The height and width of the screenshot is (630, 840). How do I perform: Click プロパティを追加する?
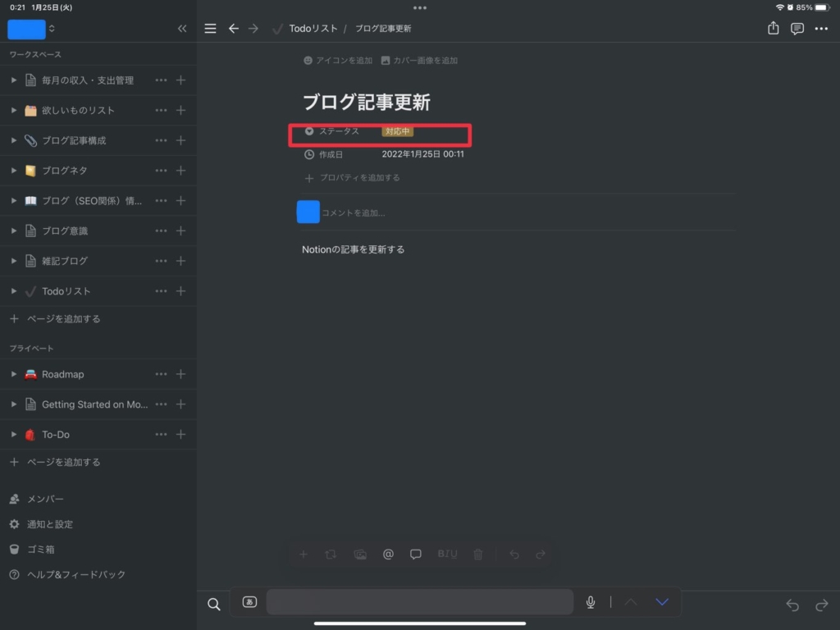tap(352, 178)
